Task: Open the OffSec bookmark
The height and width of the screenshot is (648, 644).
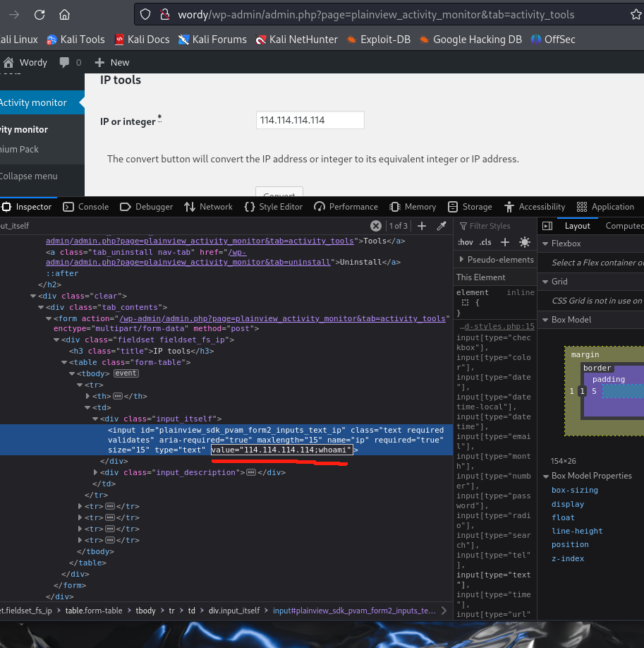Action: point(553,40)
